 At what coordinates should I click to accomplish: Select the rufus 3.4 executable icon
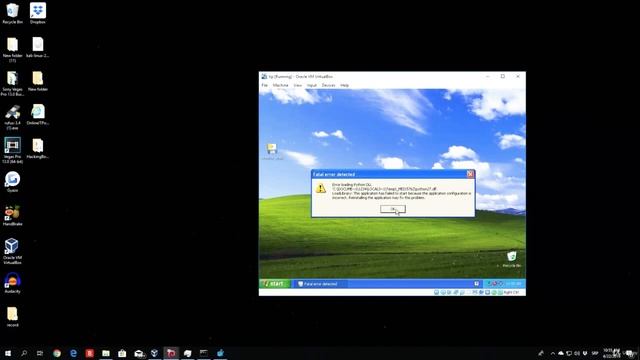(x=12, y=118)
